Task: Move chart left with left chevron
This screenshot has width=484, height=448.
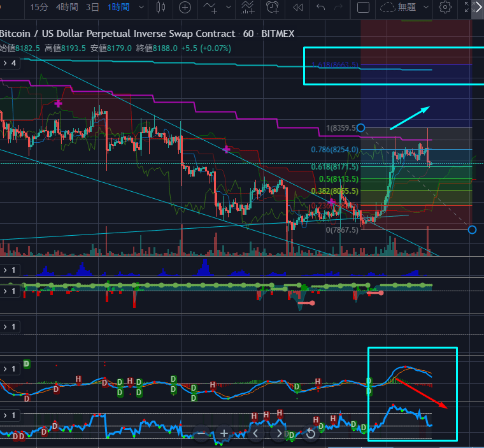Action: point(256,433)
